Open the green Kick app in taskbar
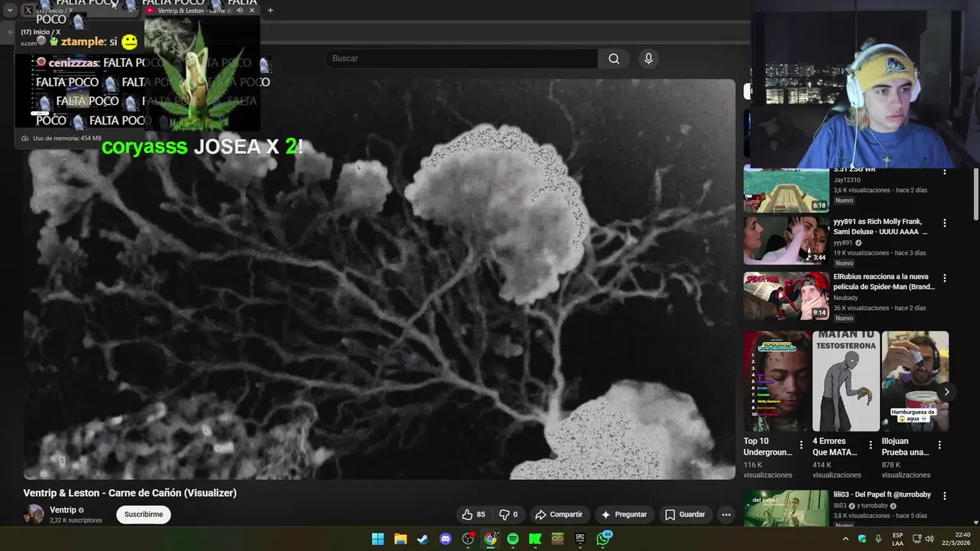The image size is (980, 551). tap(535, 539)
